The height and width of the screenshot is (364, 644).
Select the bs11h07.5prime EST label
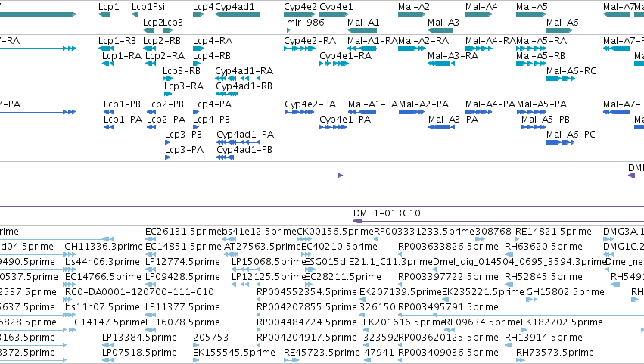tap(102, 307)
